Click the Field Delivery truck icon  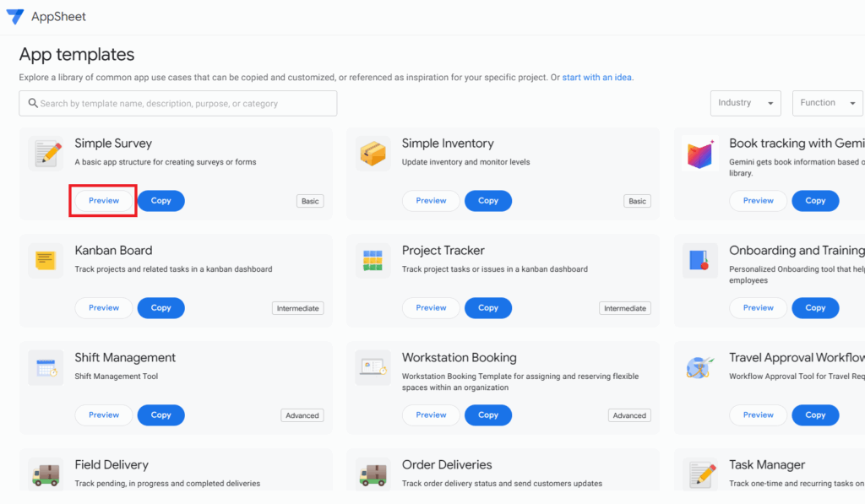click(x=45, y=474)
